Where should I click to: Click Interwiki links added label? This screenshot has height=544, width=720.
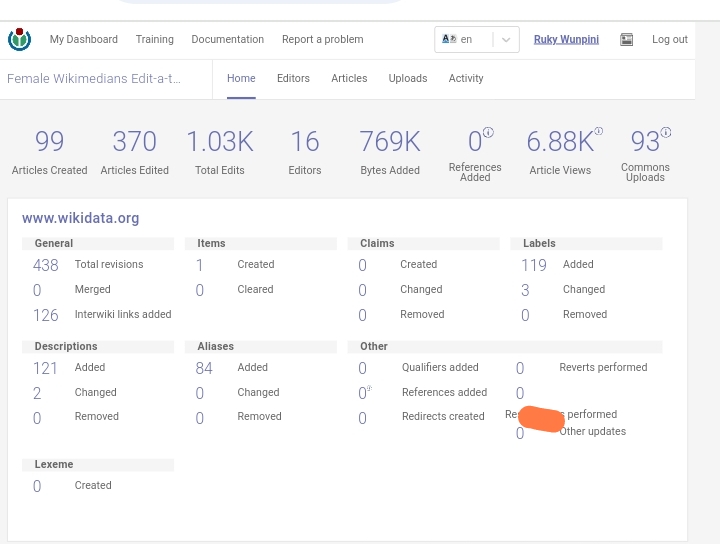123,314
